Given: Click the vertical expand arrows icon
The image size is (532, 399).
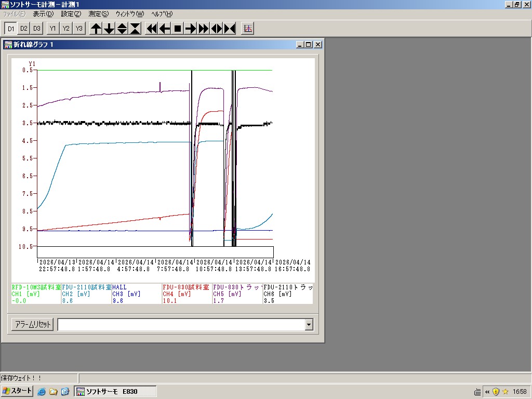Looking at the screenshot, I should tap(122, 29).
